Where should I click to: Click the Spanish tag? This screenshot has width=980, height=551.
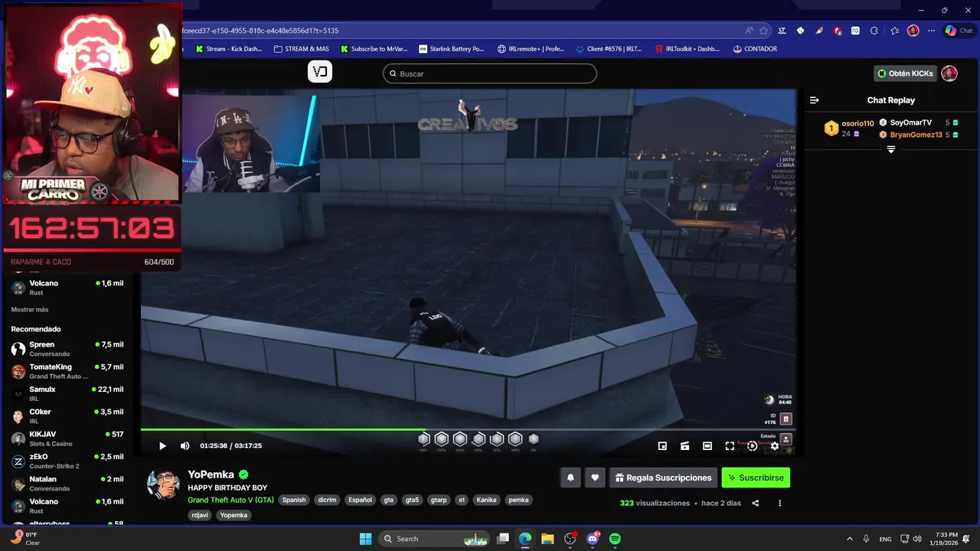click(294, 500)
